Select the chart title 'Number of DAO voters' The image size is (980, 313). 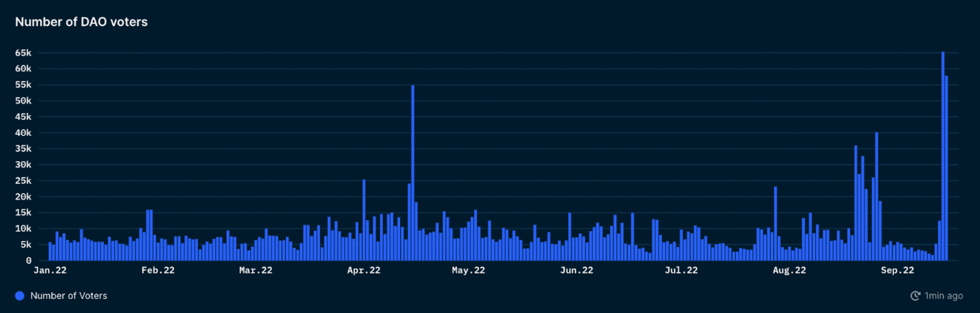coord(81,22)
